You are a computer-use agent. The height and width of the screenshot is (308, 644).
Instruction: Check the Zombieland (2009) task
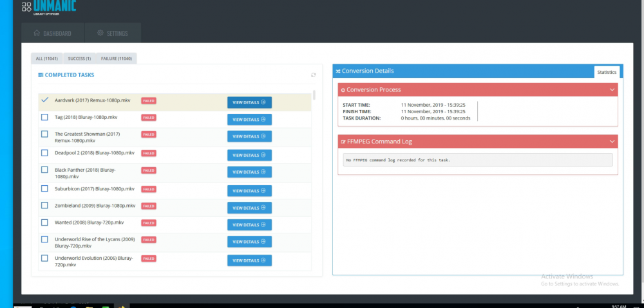point(44,206)
